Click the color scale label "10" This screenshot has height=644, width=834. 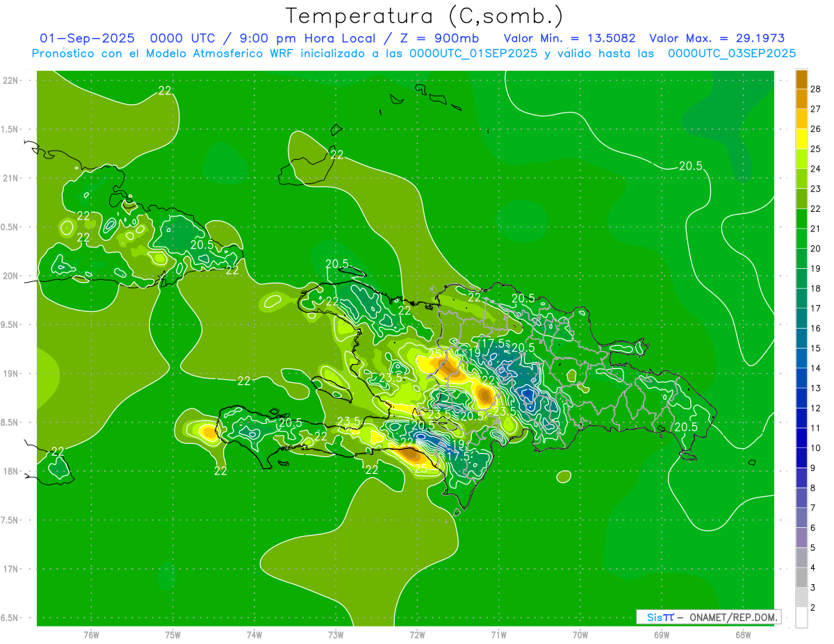click(x=817, y=448)
